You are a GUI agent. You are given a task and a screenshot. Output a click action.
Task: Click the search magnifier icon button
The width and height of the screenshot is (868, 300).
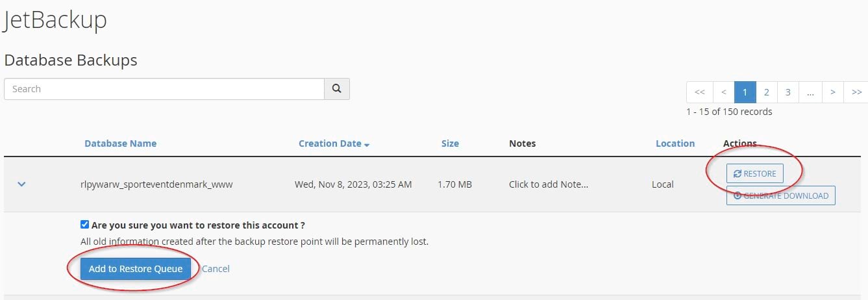point(336,89)
